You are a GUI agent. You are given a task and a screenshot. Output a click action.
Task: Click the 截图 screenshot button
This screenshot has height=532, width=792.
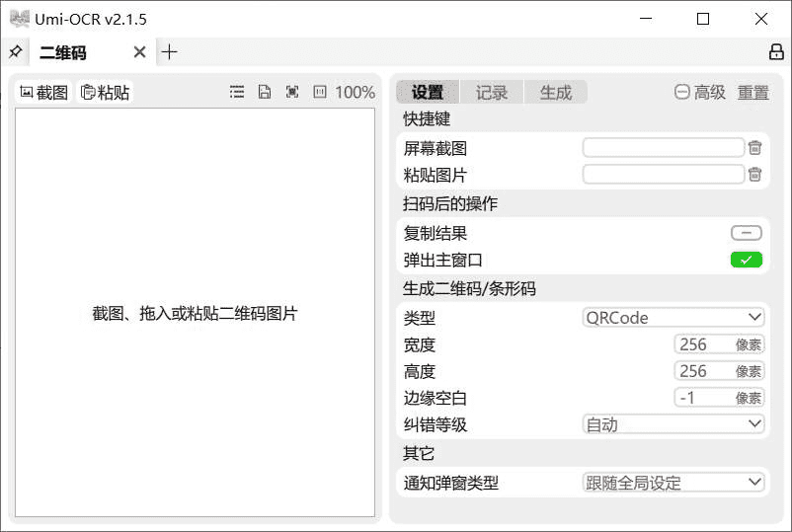(x=43, y=93)
